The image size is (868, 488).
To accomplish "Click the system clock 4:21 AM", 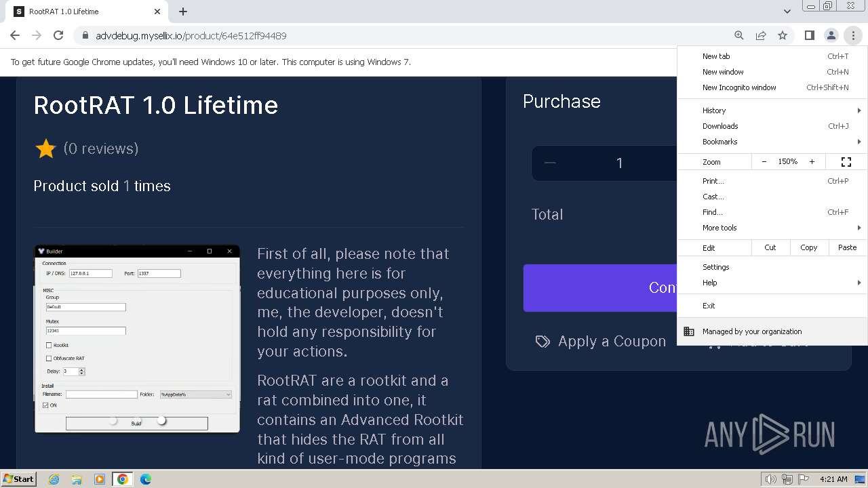I will 833,479.
